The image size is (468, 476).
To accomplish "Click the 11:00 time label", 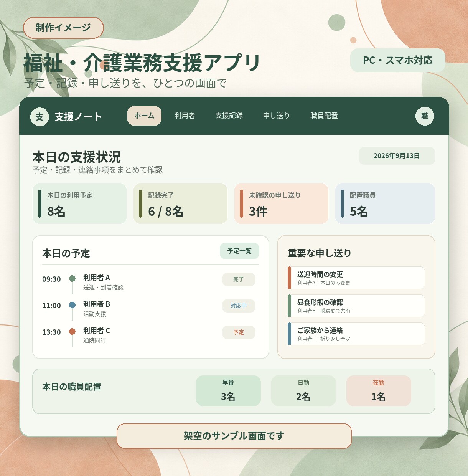I will tap(51, 306).
